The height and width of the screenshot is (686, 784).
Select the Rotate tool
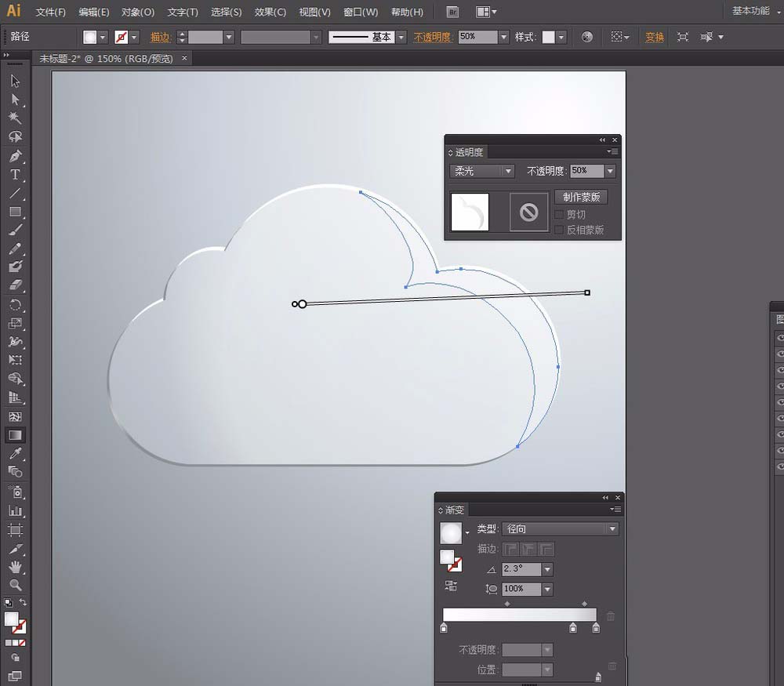coord(15,305)
